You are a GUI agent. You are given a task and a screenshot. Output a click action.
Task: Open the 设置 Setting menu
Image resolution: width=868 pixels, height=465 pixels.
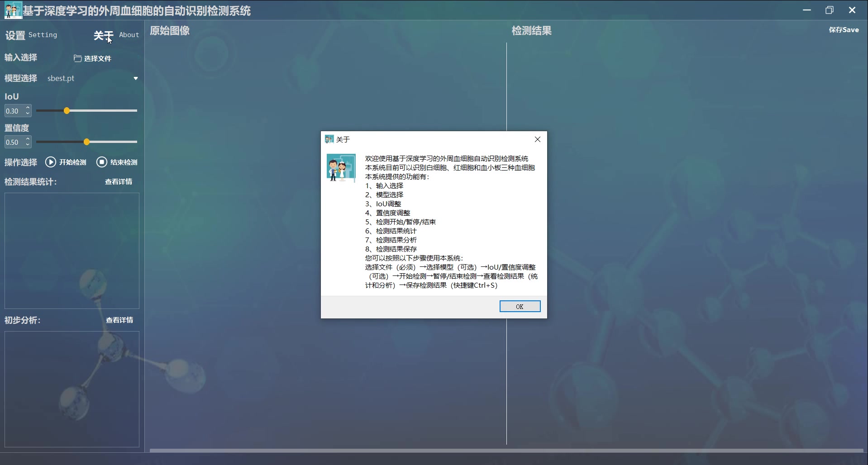(x=31, y=35)
